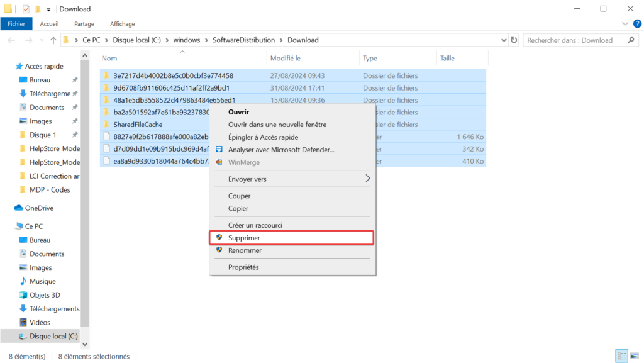Open help via the question mark icon
This screenshot has height=363, width=644.
click(x=636, y=23)
